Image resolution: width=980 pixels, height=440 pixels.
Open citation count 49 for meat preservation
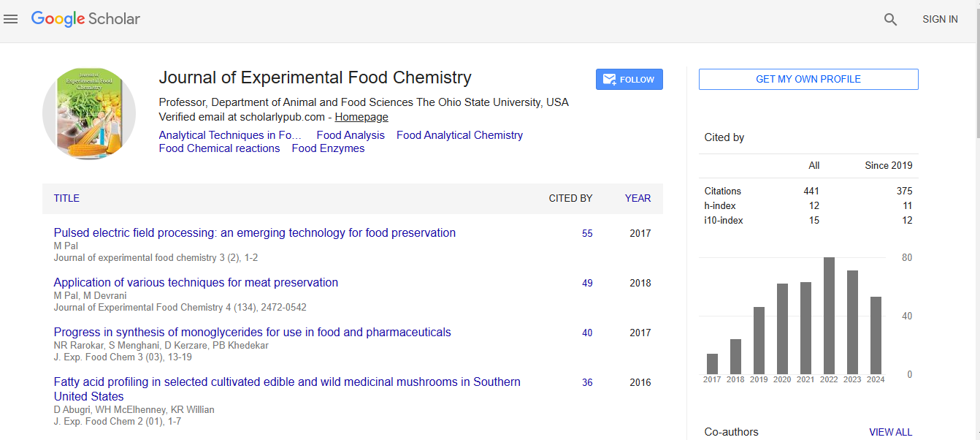(x=587, y=283)
